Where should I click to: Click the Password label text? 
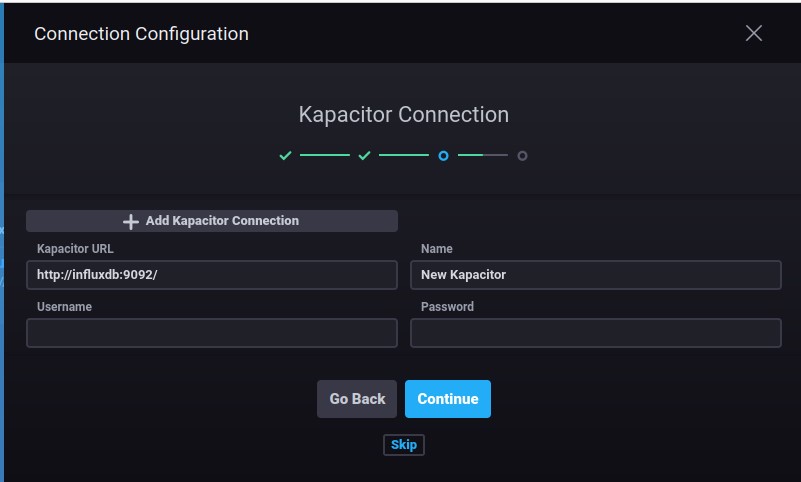pyautogui.click(x=447, y=307)
